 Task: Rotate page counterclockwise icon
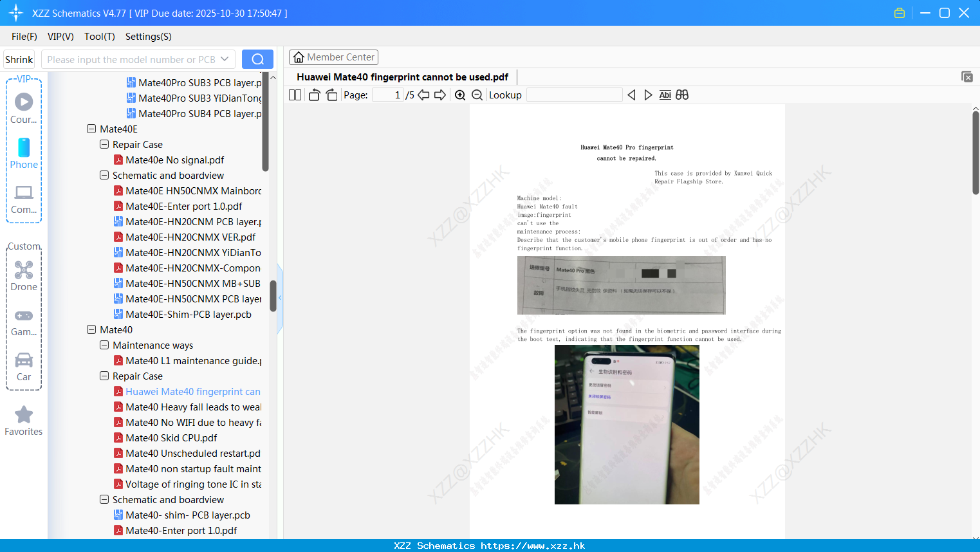314,95
